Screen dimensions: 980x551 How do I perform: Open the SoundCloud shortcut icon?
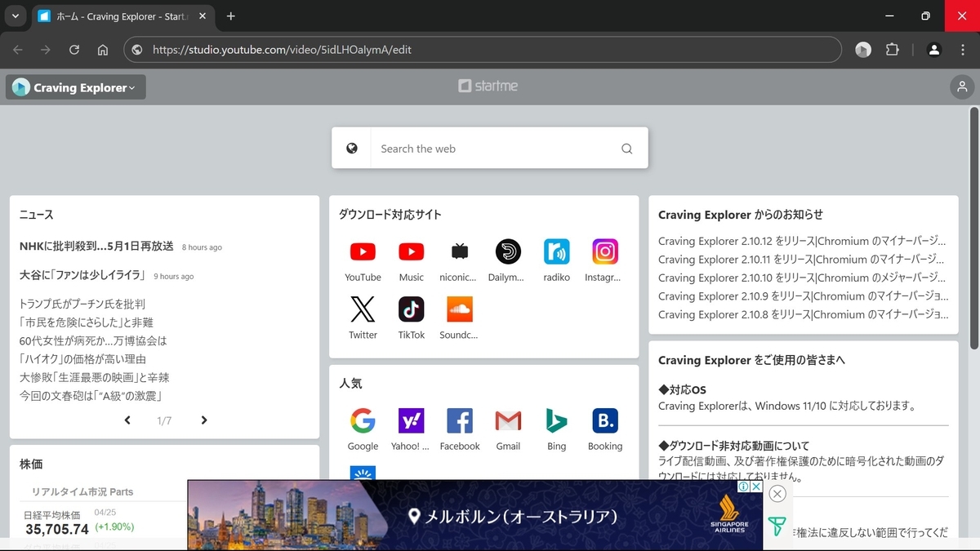click(x=460, y=309)
